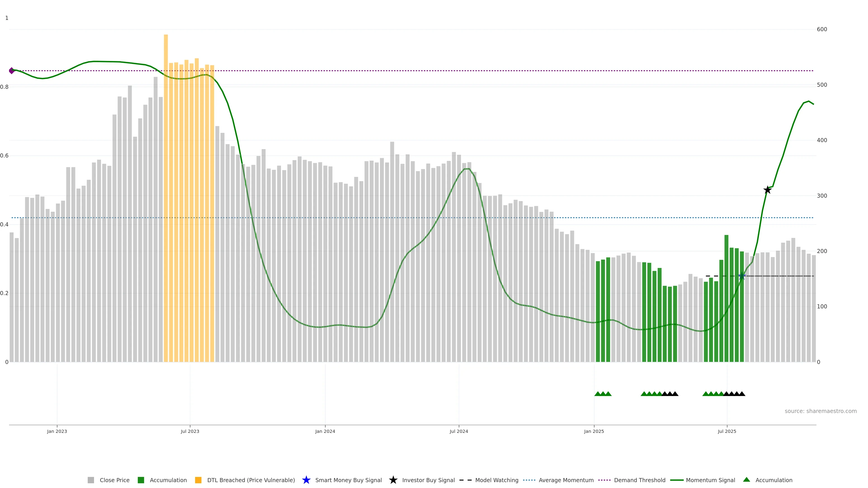The height and width of the screenshot is (488, 868).
Task: Click the orange DTL Breached legend swatch
Action: (x=198, y=480)
